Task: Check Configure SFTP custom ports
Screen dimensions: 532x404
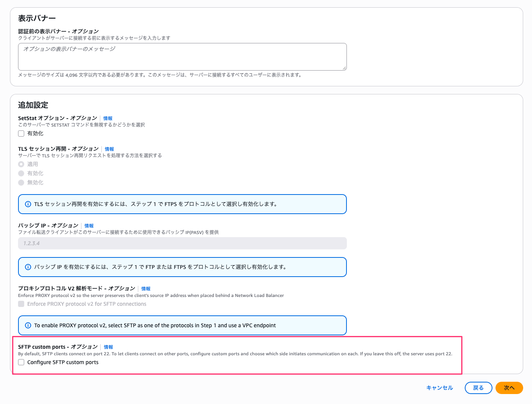Action: point(21,362)
